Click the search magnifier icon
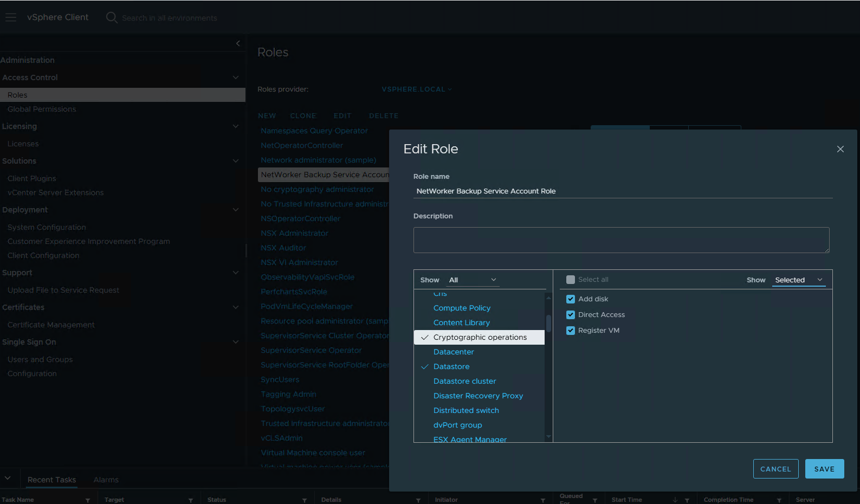 (112, 17)
